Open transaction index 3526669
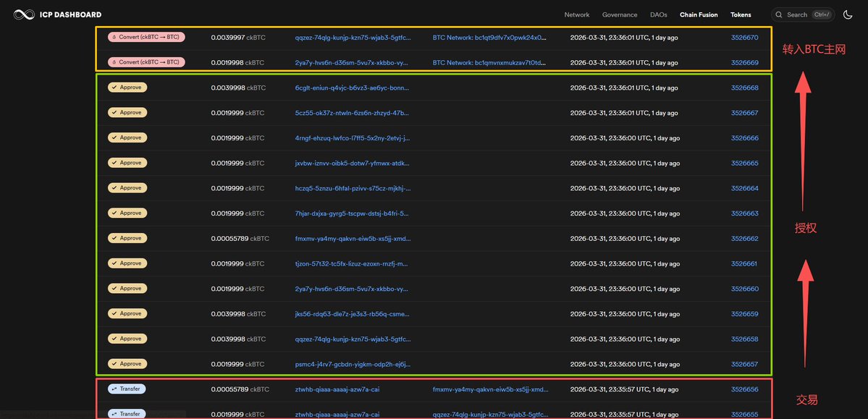868x419 pixels. (744, 62)
